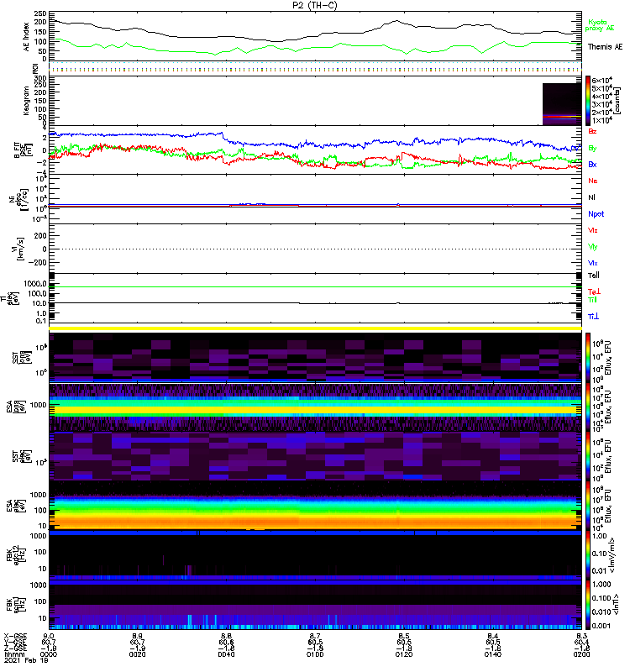Viewport: 630px width, 672px height.
Task: Click the FBK scm [Hz] axis label
Action: (x=16, y=604)
